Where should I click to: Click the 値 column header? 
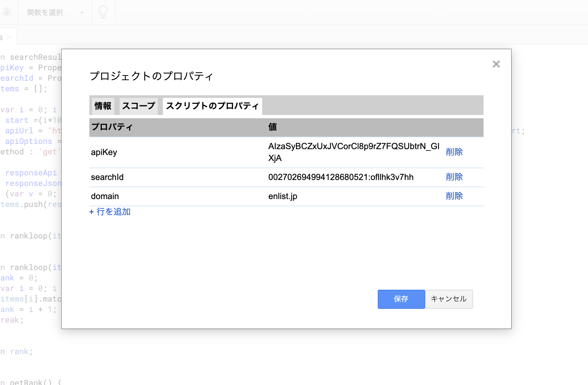click(272, 127)
